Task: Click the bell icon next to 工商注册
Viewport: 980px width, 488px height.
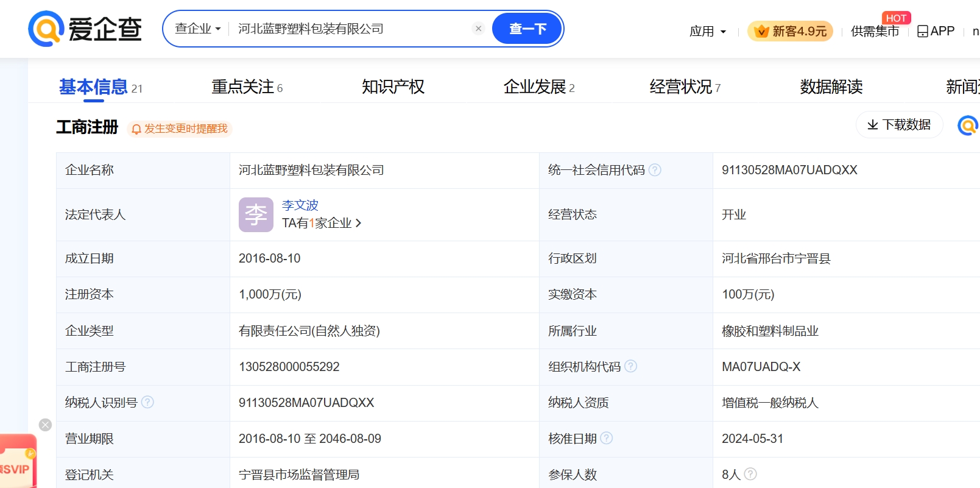Action: tap(136, 129)
